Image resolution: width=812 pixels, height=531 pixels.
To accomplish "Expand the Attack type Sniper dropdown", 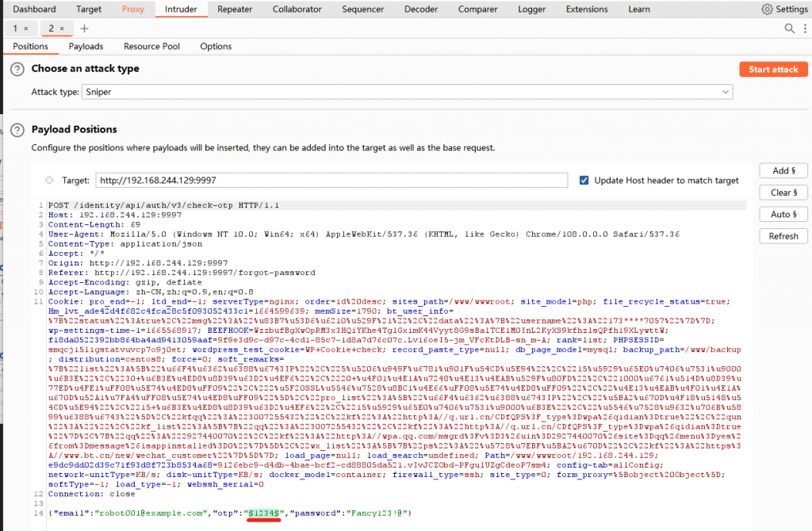I will coord(407,92).
